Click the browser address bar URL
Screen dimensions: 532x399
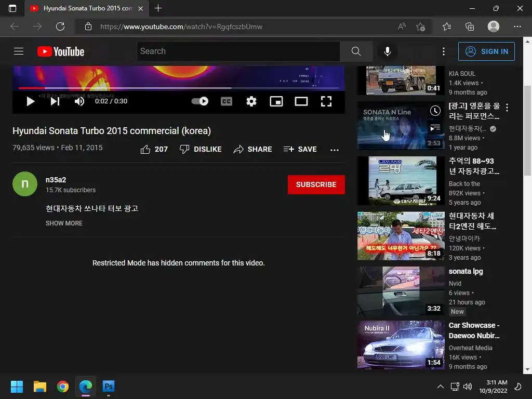pyautogui.click(x=181, y=26)
